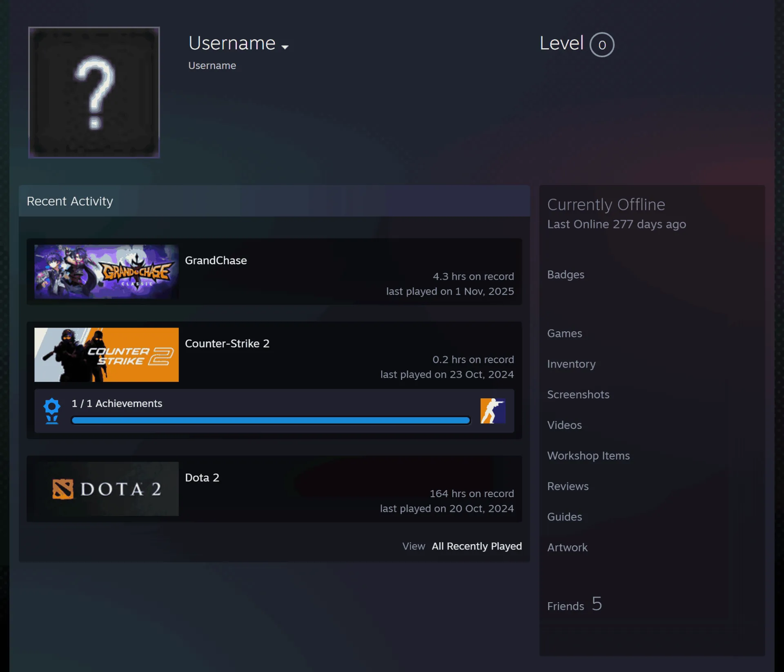Click 'last played on 20 Oct, 2024'
The height and width of the screenshot is (672, 784).
click(447, 509)
